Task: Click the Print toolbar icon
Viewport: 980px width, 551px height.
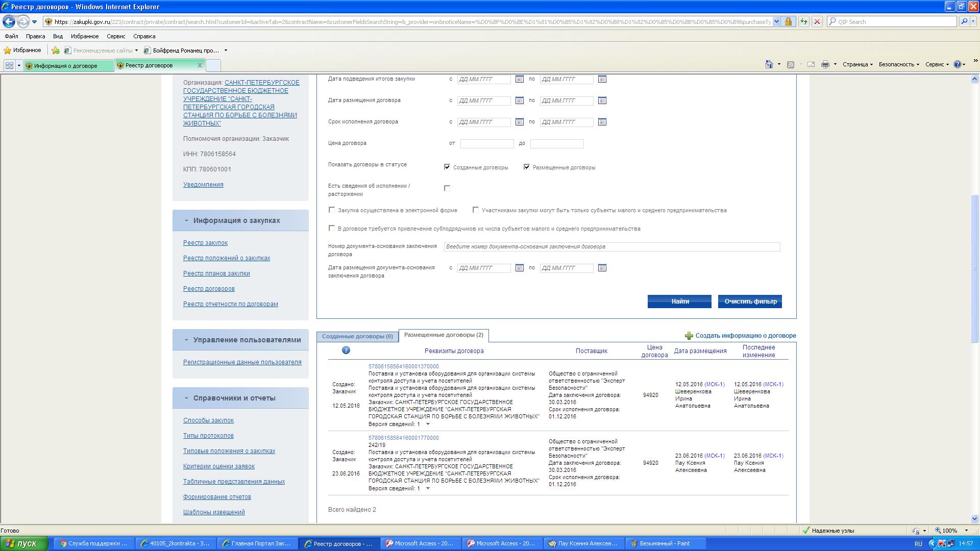Action: pyautogui.click(x=825, y=64)
